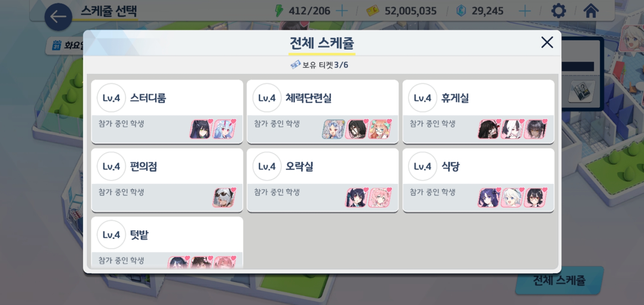The image size is (644, 305).
Task: Add energy with the plus beside 412/206
Action: point(342,11)
